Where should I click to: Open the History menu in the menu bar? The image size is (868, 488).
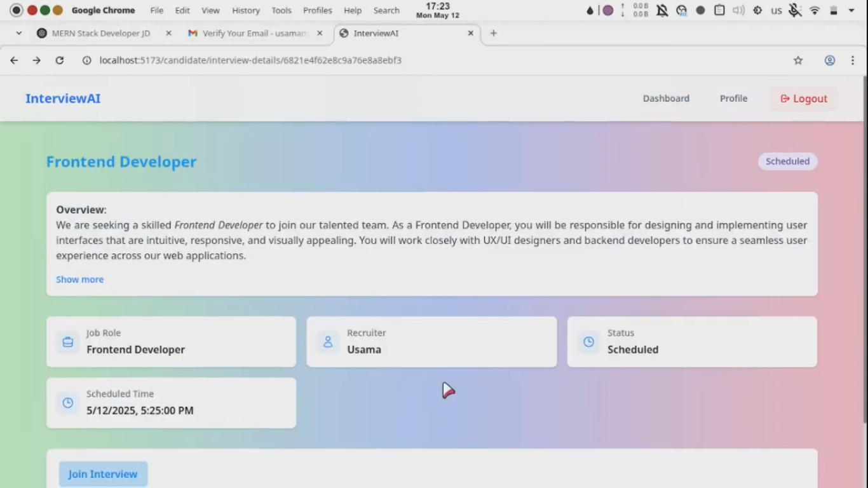tap(245, 10)
